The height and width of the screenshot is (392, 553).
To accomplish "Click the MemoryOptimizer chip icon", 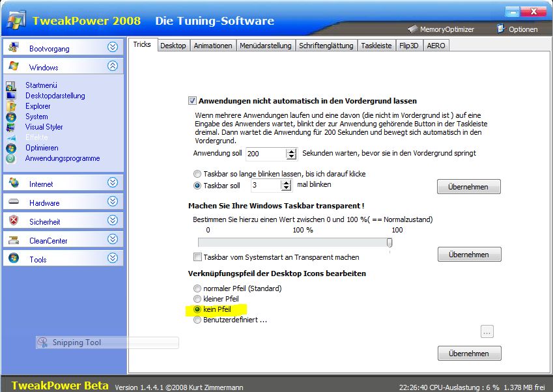I will click(x=413, y=29).
